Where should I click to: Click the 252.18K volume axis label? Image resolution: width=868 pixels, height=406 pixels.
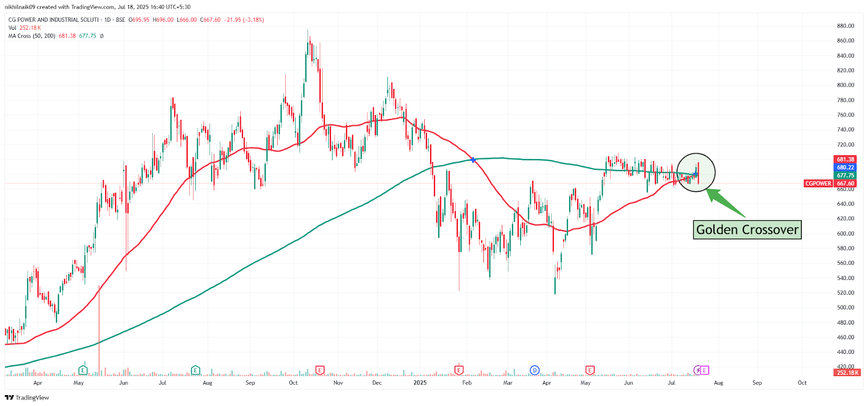[847, 373]
